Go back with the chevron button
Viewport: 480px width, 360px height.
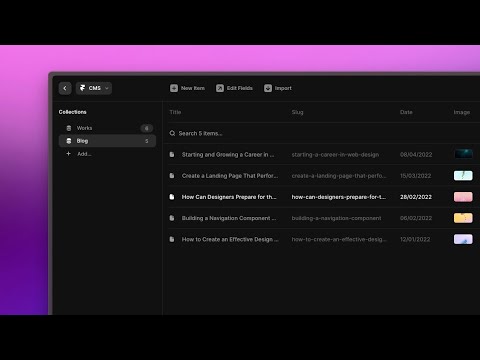(65, 88)
